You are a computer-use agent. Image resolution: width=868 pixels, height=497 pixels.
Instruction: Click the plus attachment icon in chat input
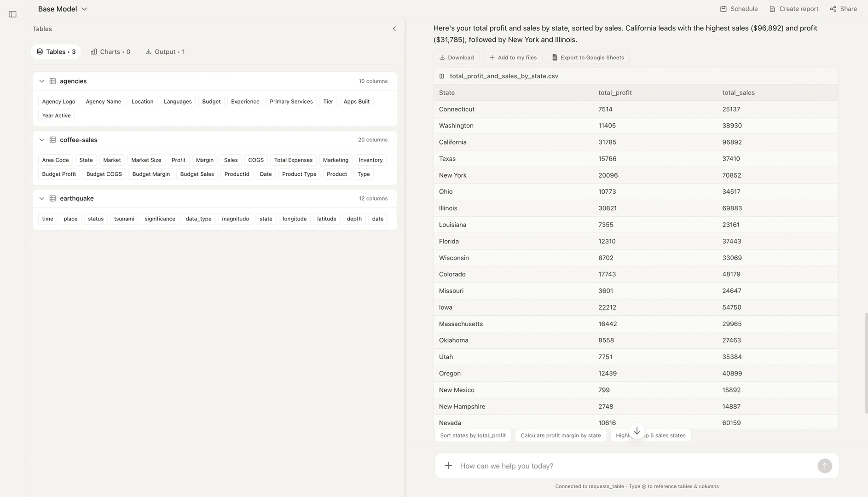click(x=448, y=466)
